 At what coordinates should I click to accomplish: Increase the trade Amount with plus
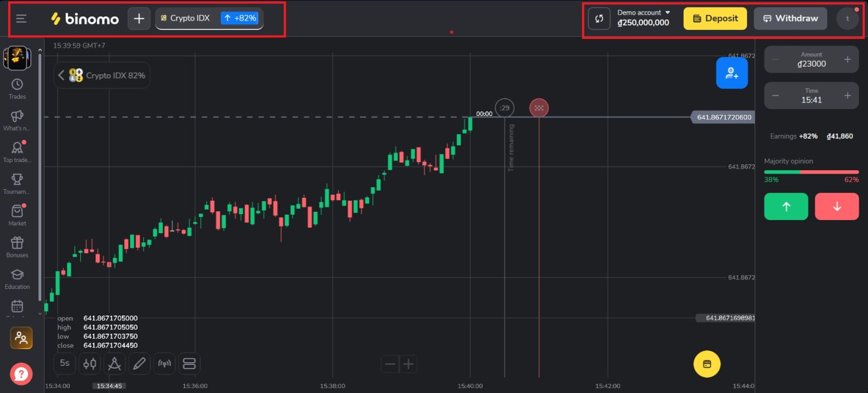point(847,60)
